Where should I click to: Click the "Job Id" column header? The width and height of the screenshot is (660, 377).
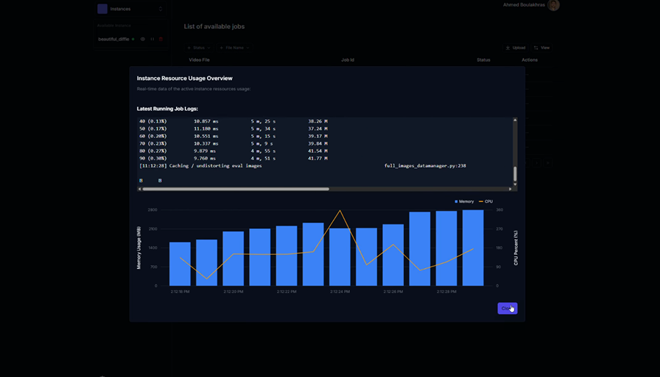click(348, 60)
